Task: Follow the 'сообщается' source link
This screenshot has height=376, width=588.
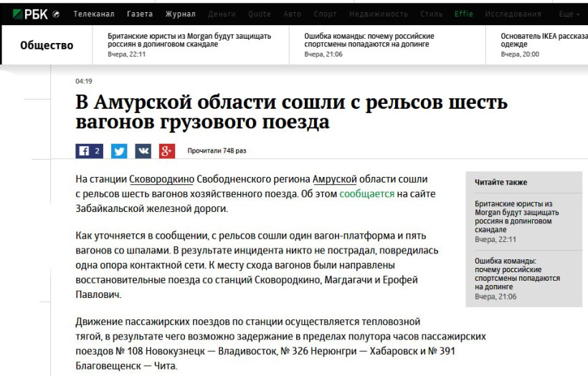Action: pyautogui.click(x=366, y=194)
